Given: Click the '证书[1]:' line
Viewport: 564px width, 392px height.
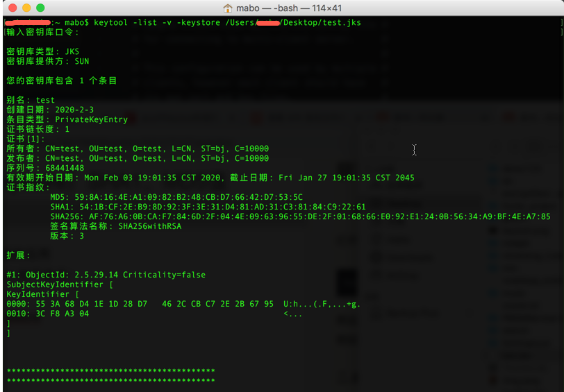Looking at the screenshot, I should (26, 139).
